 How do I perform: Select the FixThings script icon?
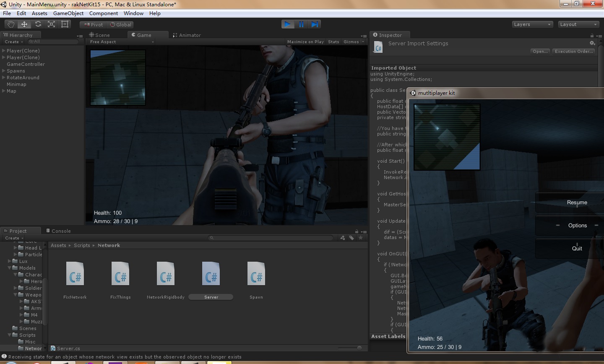pyautogui.click(x=120, y=273)
